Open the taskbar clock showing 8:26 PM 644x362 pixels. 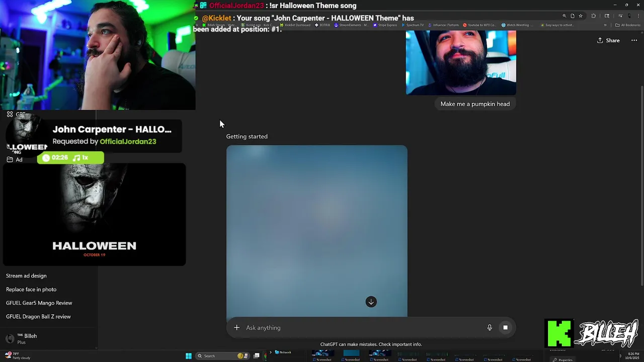(x=631, y=356)
